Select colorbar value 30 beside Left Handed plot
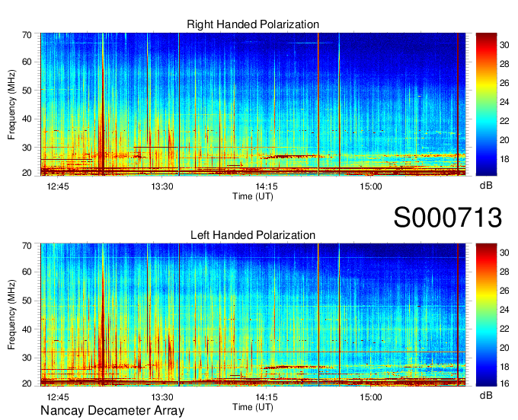 pos(504,253)
